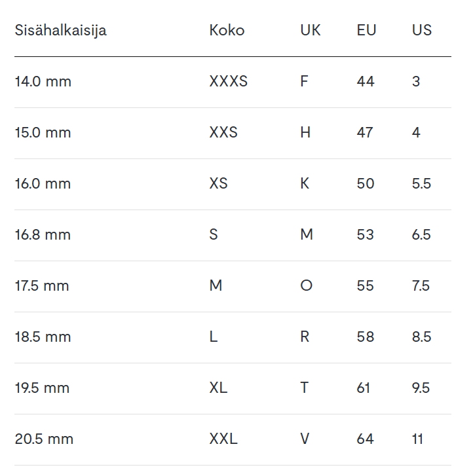Image resolution: width=454 pixels, height=476 pixels.
Task: Select the XS size cell
Action: point(219,184)
